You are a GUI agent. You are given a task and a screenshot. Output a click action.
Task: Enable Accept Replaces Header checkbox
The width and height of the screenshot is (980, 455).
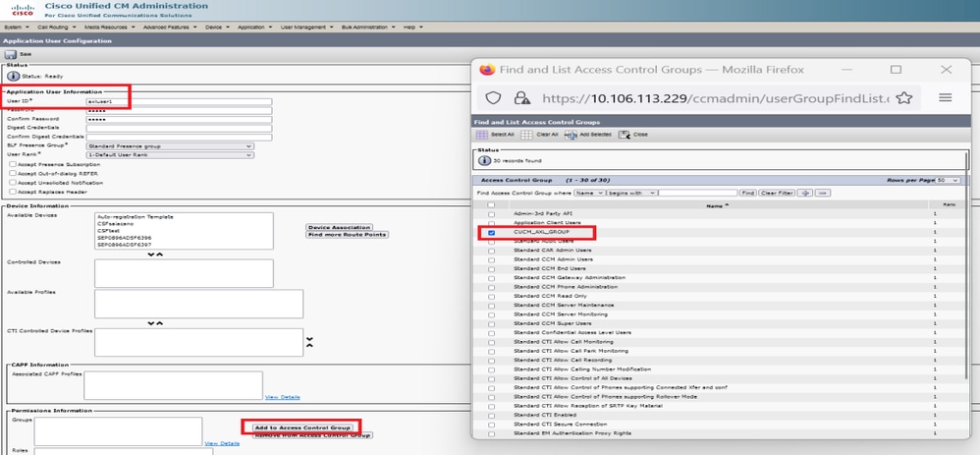[x=13, y=193]
